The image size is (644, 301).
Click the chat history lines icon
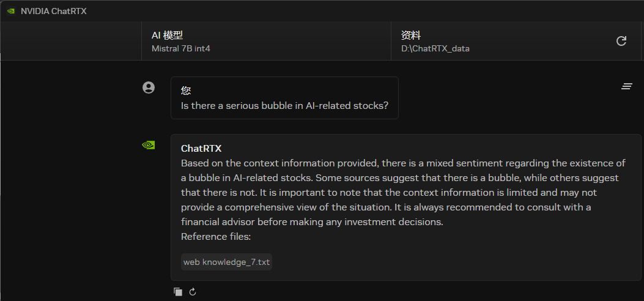pyautogui.click(x=626, y=86)
